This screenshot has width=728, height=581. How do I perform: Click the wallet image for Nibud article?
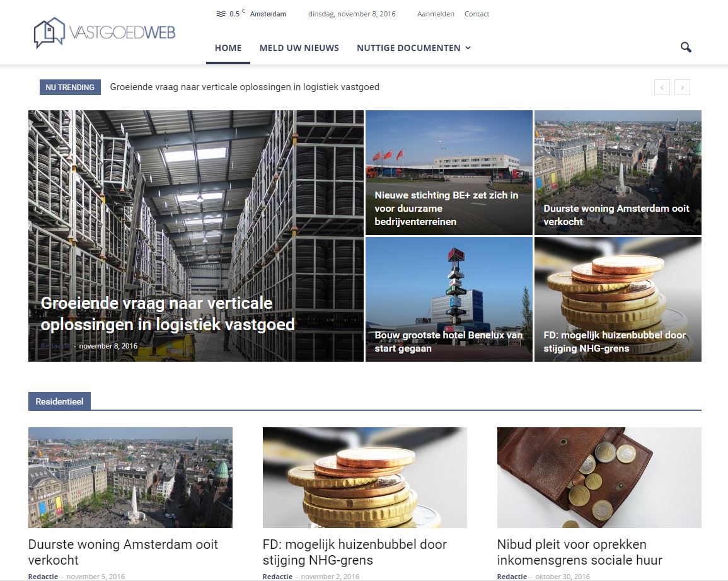pyautogui.click(x=599, y=478)
